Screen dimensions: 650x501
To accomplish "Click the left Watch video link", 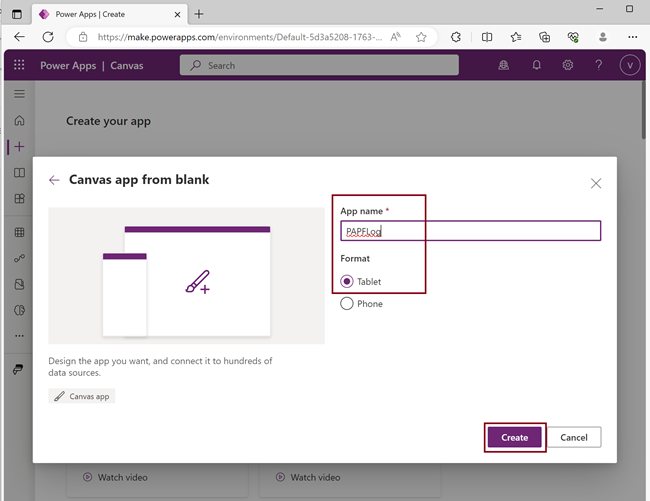I will tap(115, 477).
